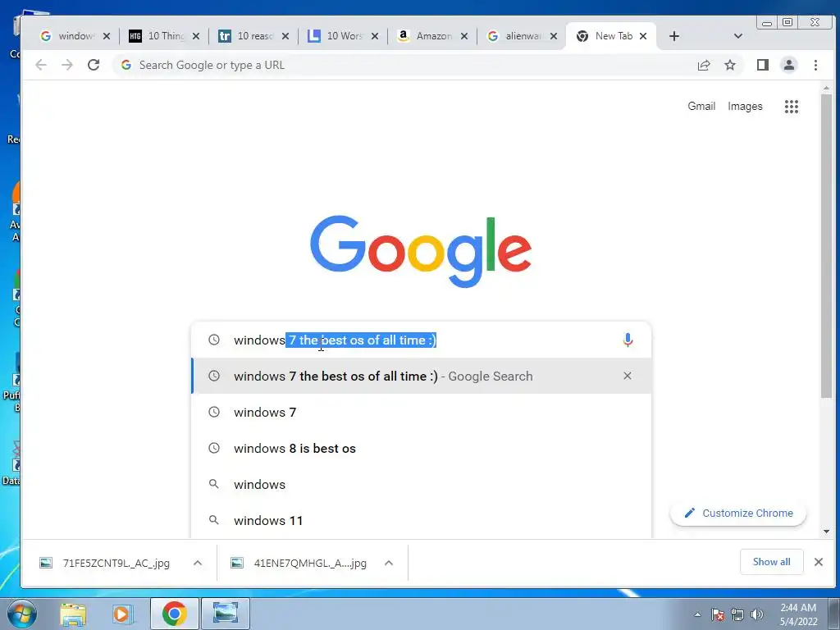The image size is (840, 630).
Task: Close the Amazon tab
Action: [464, 36]
